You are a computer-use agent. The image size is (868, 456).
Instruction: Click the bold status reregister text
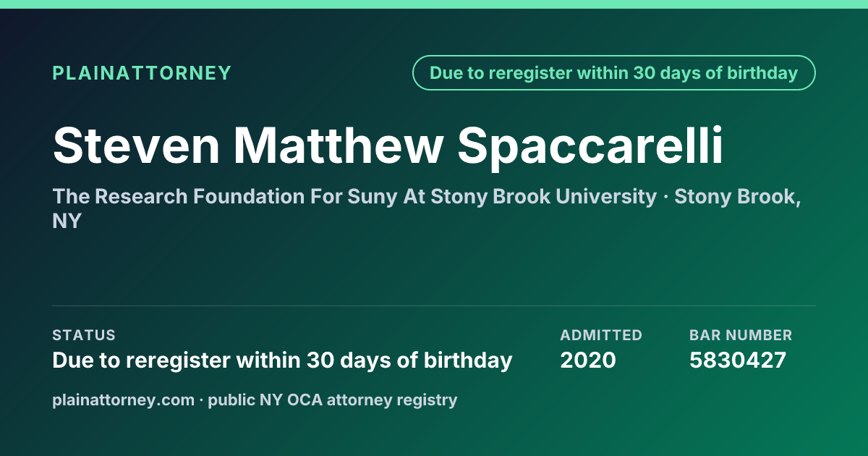point(282,360)
